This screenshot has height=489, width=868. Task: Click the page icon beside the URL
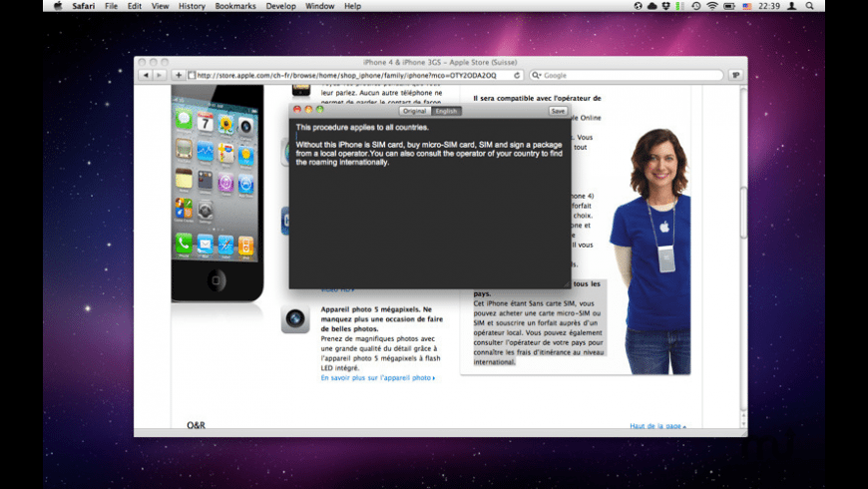192,75
